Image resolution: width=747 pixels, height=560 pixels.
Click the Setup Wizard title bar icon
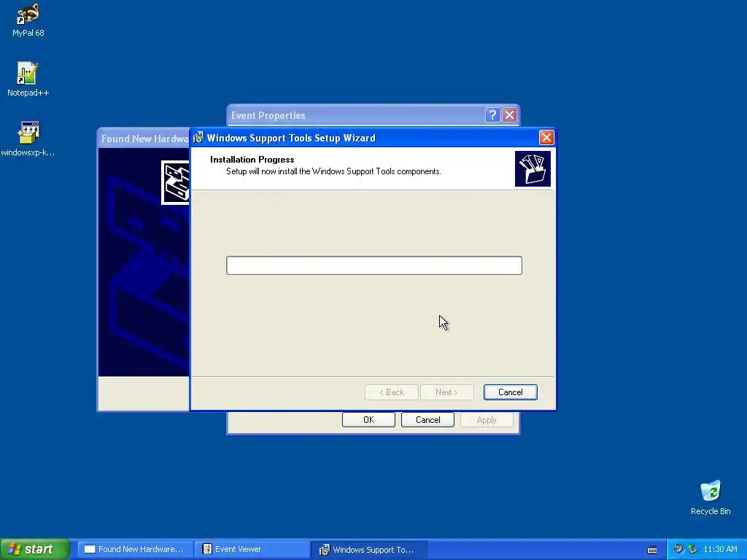click(x=198, y=138)
